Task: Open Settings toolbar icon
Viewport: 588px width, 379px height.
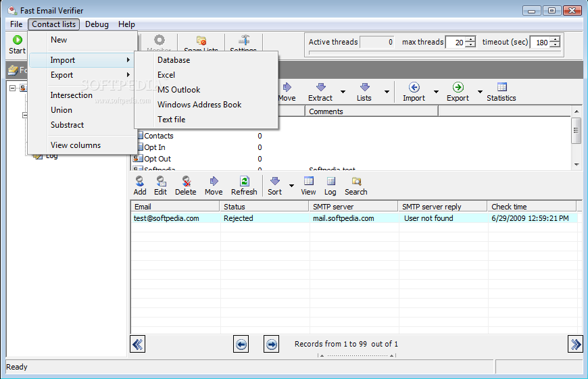Action: click(x=244, y=40)
